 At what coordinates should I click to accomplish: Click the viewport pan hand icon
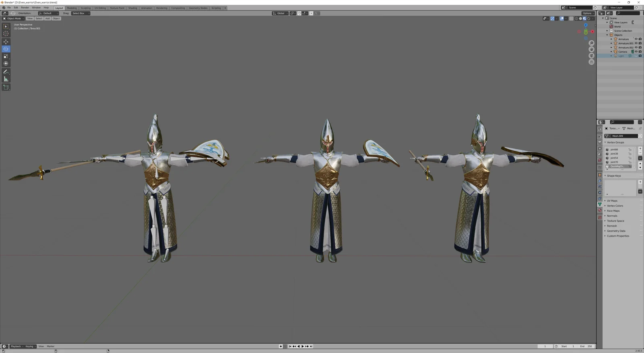pos(591,49)
